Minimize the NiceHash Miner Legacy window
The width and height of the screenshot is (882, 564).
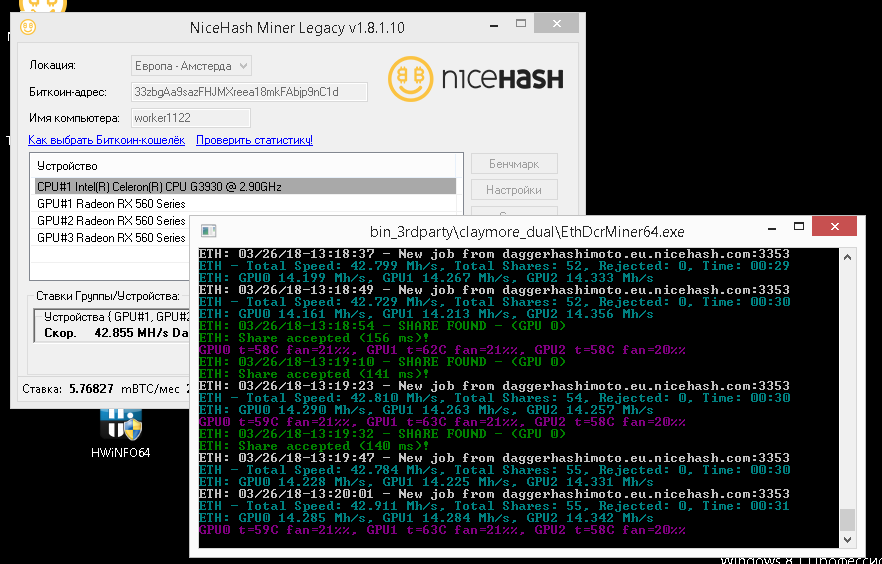click(x=494, y=25)
